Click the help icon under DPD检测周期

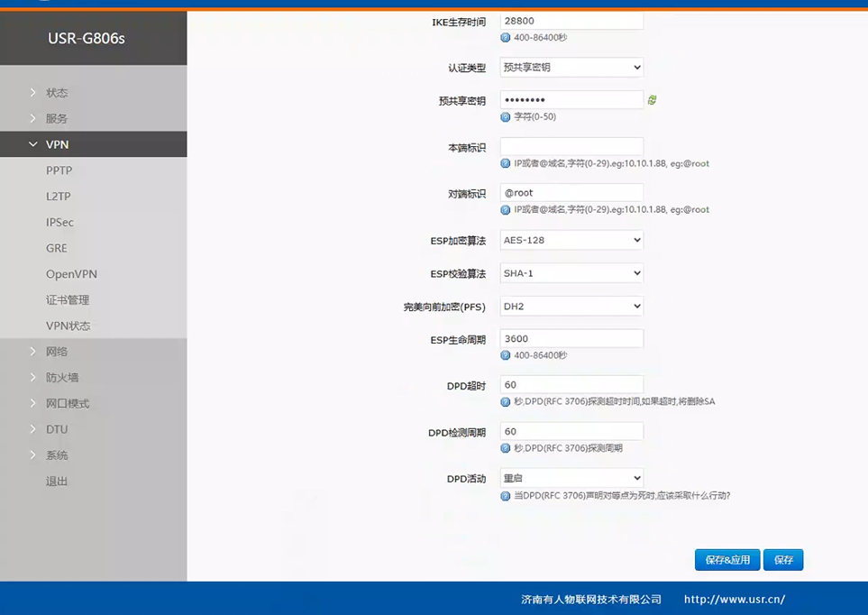tap(506, 448)
